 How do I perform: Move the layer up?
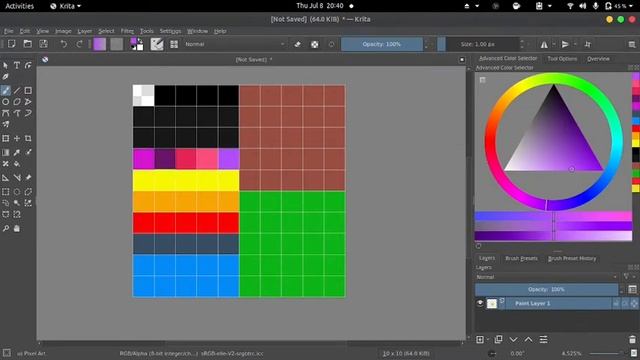click(x=529, y=340)
